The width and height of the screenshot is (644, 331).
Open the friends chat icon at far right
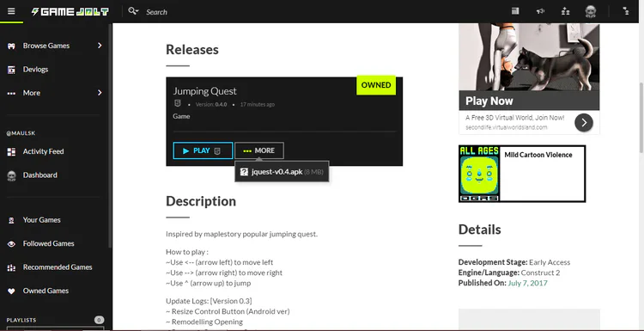tap(626, 11)
